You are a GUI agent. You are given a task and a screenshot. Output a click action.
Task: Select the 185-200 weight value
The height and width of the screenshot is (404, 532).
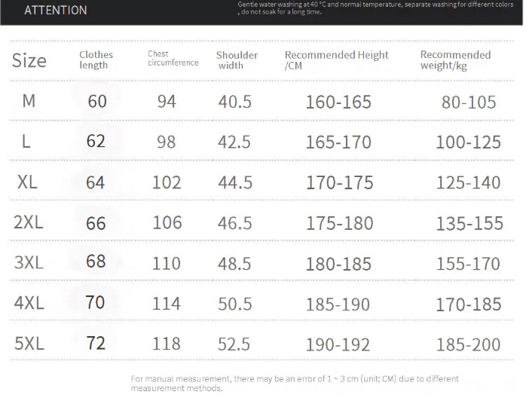click(x=468, y=344)
